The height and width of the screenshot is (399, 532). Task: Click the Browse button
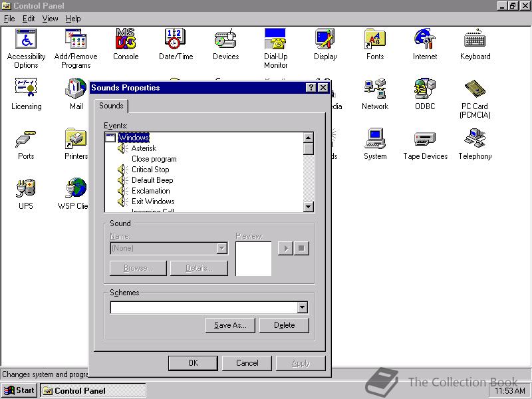pyautogui.click(x=138, y=268)
